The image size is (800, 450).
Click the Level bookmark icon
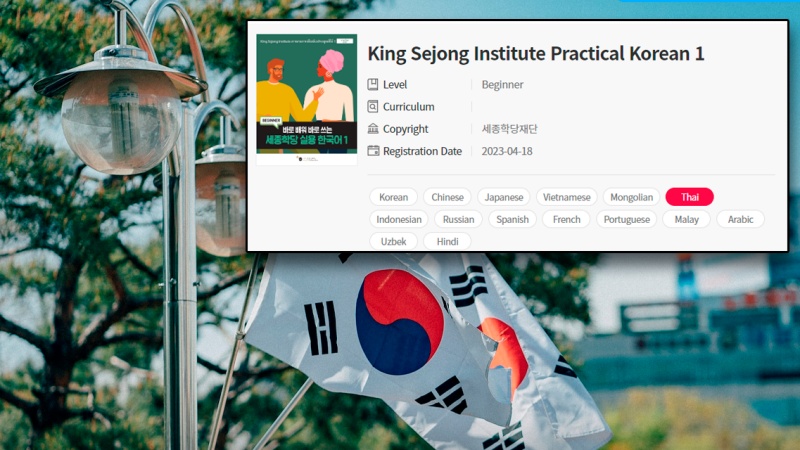373,84
